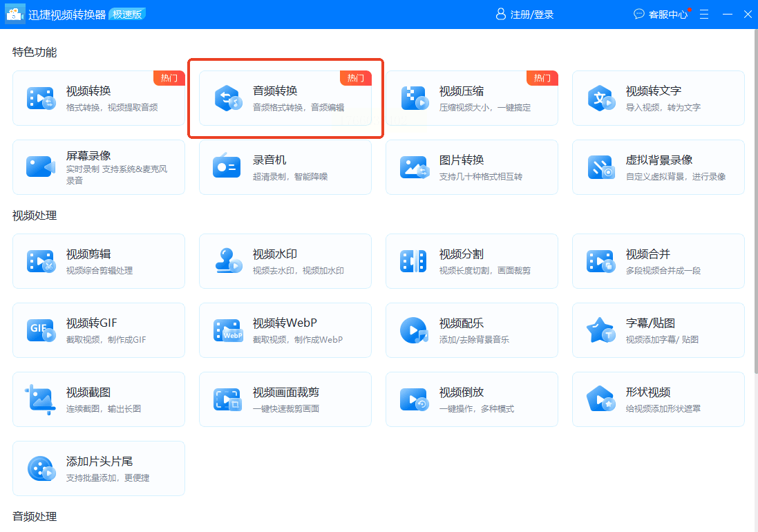Click the 音频处理 section heading
The image size is (758, 532).
click(35, 517)
